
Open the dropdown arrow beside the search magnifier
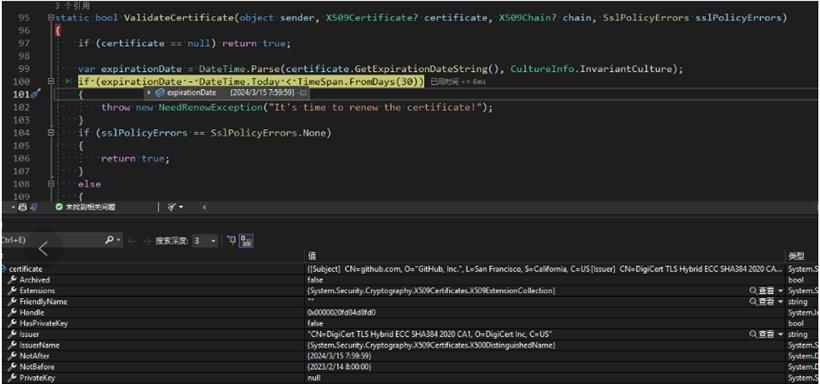click(119, 240)
